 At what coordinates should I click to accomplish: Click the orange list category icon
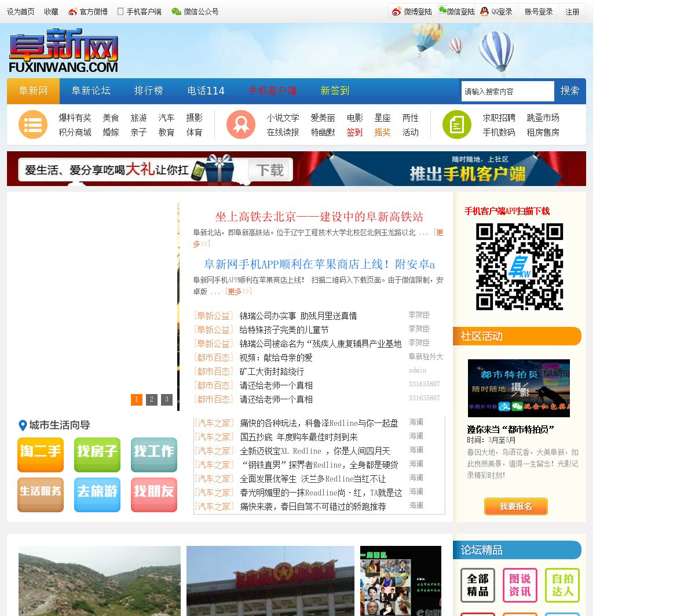[33, 125]
